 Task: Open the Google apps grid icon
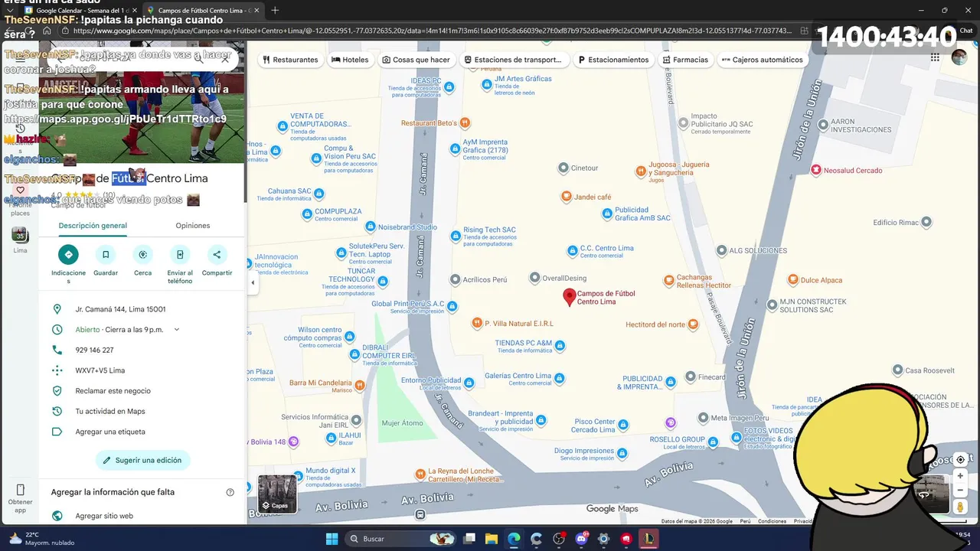tap(935, 57)
